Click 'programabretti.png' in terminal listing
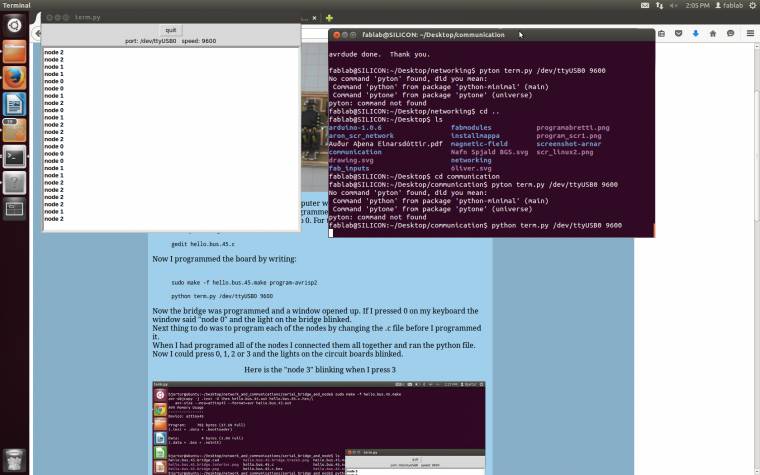Viewport: 760px width, 475px height. (573, 127)
